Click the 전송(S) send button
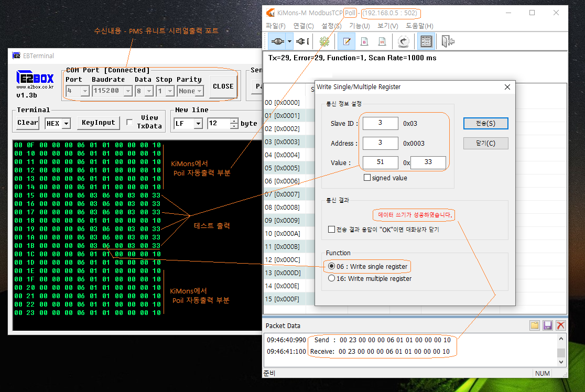Image resolution: width=585 pixels, height=392 pixels. click(485, 123)
